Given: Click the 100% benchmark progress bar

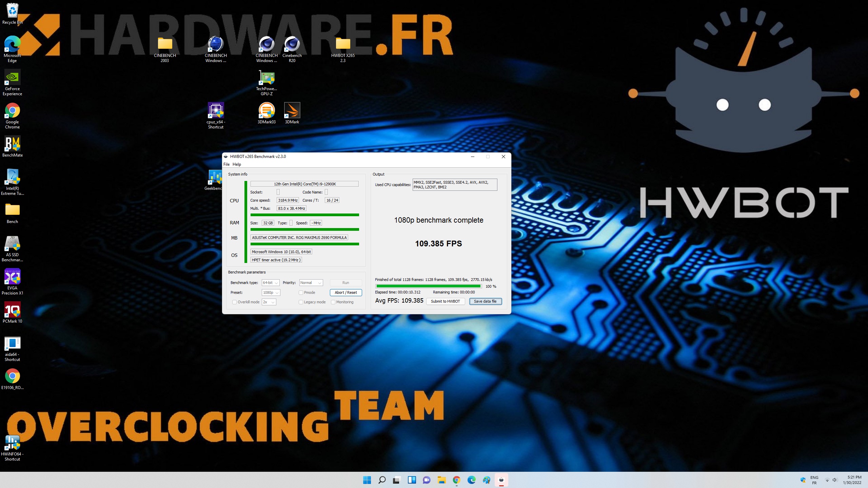Looking at the screenshot, I should click(428, 286).
